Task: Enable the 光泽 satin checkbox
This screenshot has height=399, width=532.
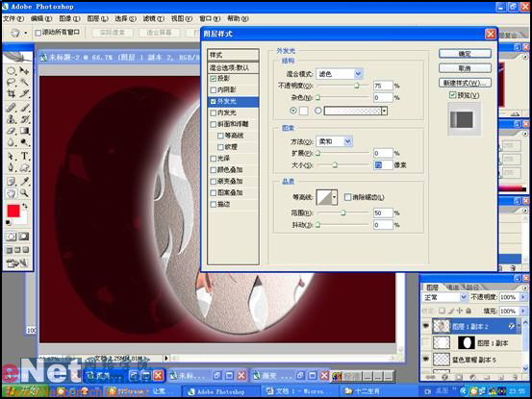Action: click(x=213, y=159)
